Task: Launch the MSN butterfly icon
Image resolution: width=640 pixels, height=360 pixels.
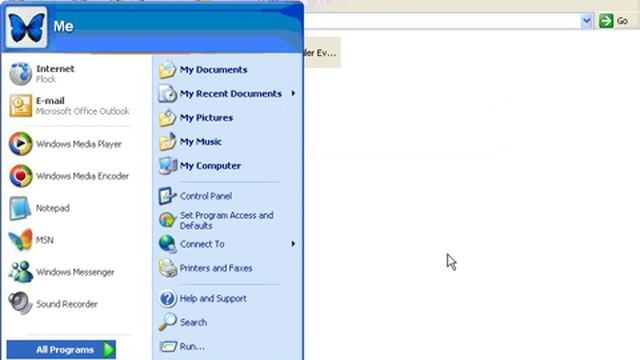Action: click(x=20, y=240)
